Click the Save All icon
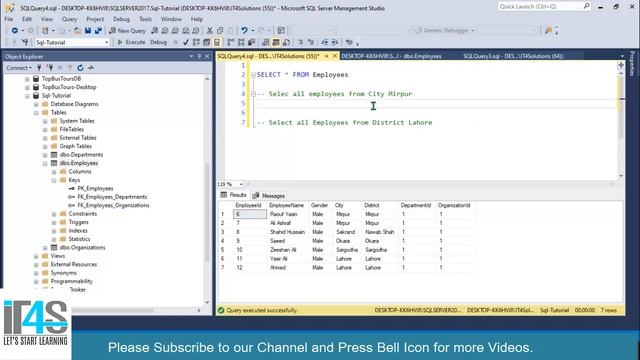Screen dimensions: 640x360 (x=98, y=31)
